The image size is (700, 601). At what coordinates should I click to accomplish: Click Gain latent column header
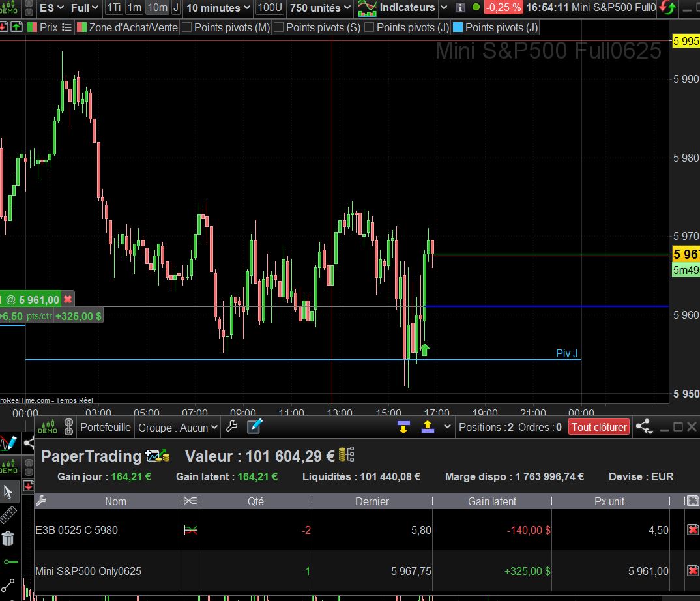pos(492,501)
